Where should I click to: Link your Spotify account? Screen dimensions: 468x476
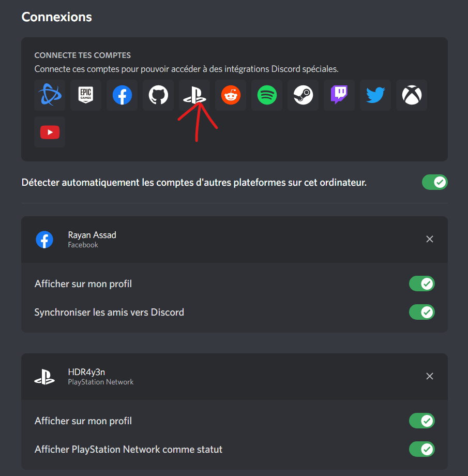click(x=267, y=95)
